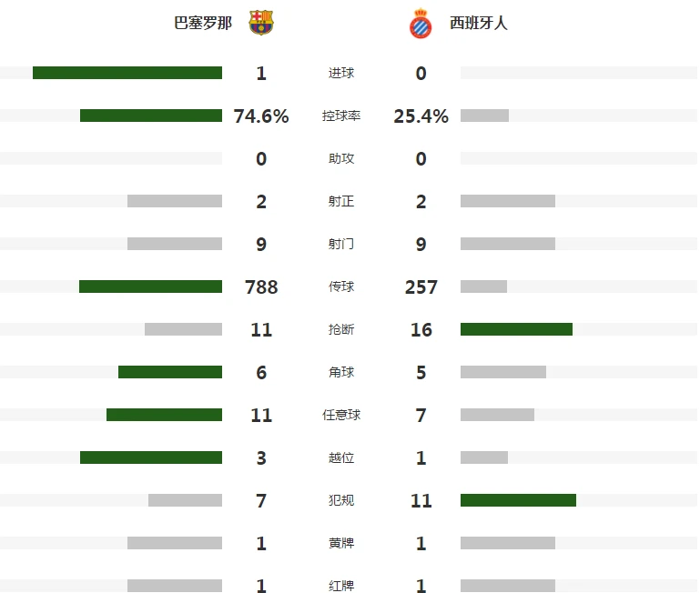
Task: Click the Barcelona corners bar showing 6
Action: (x=170, y=372)
